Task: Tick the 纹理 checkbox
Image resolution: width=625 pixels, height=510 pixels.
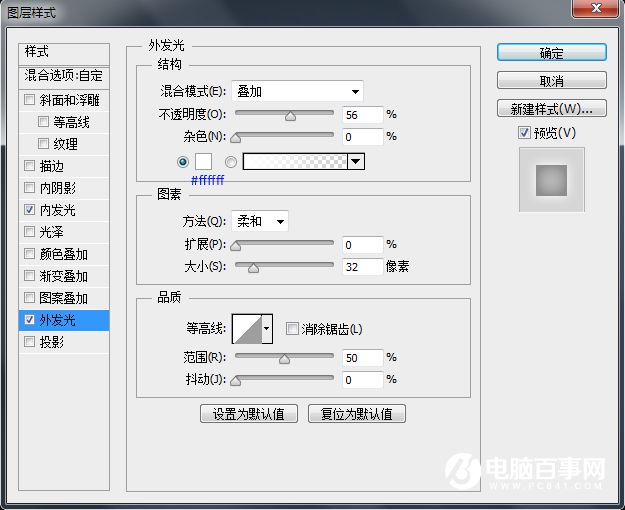Action: (x=43, y=143)
